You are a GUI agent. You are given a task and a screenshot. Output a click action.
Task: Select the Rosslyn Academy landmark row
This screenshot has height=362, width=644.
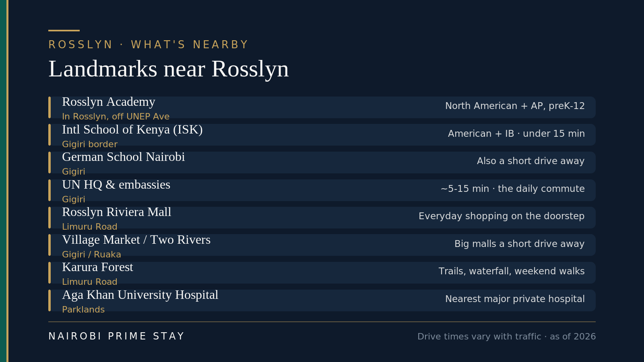click(322, 107)
